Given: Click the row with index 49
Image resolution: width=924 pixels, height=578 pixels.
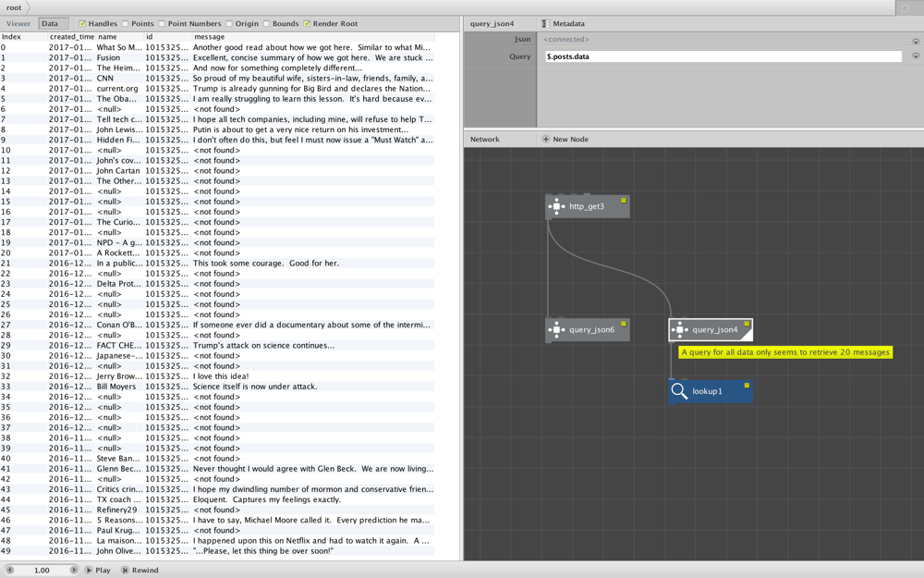Looking at the screenshot, I should click(217, 551).
